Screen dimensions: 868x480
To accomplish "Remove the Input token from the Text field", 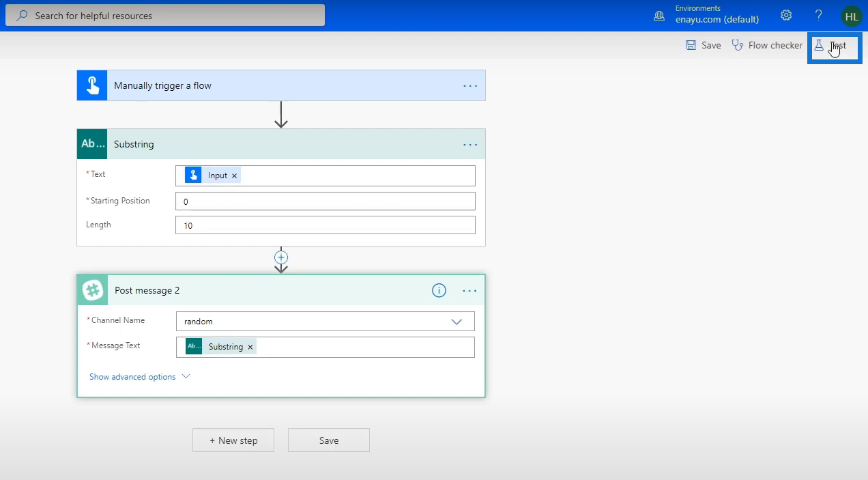I will [x=235, y=176].
